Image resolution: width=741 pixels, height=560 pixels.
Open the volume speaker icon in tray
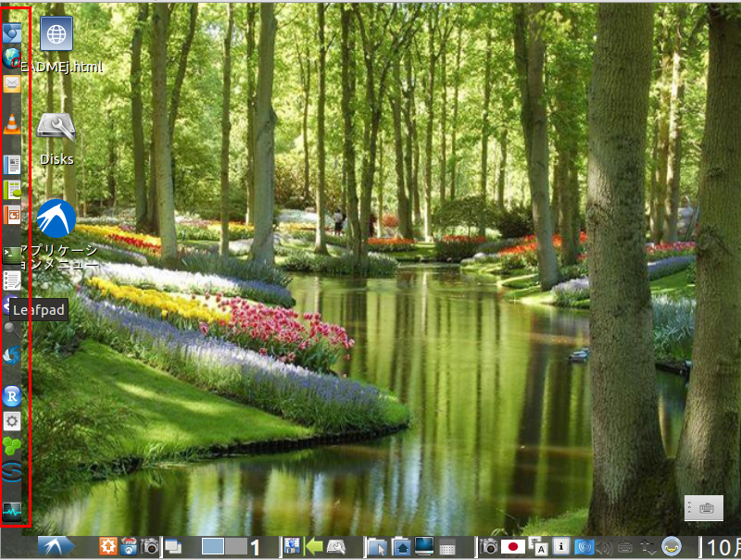tap(605, 547)
